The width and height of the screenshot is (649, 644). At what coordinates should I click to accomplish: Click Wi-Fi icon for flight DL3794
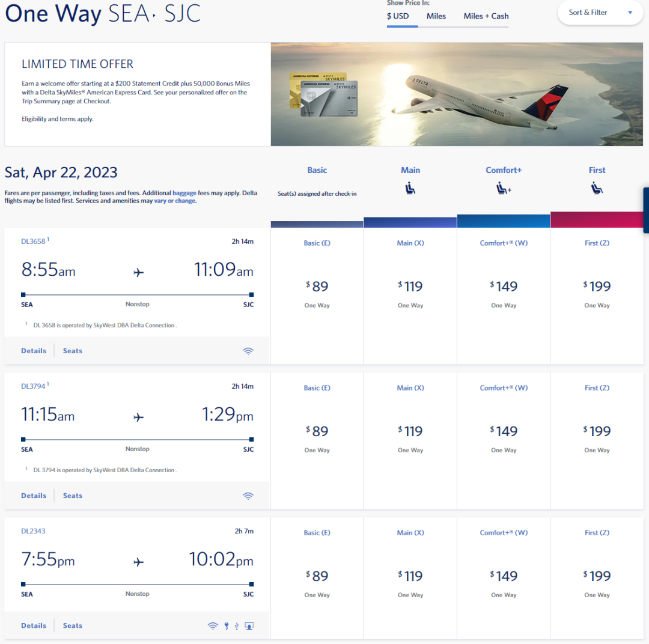click(248, 496)
